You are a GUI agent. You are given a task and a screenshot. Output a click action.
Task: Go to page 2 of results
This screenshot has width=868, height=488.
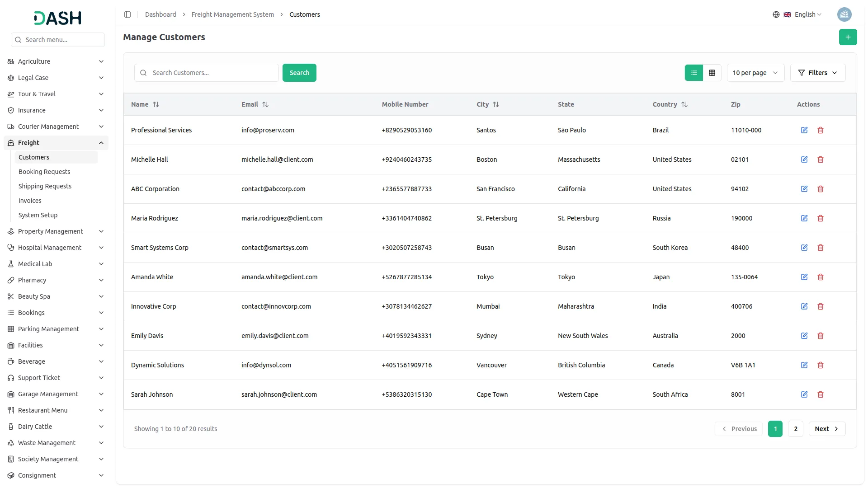coord(795,428)
